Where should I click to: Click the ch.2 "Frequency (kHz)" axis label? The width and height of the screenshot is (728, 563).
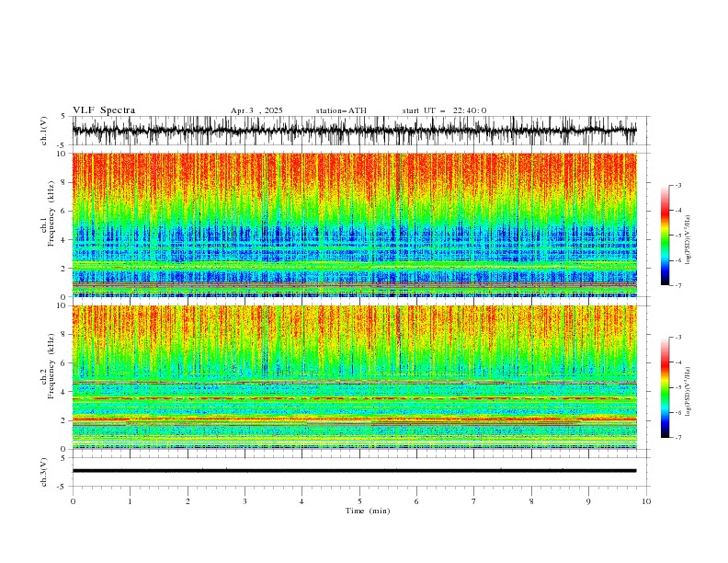point(51,365)
